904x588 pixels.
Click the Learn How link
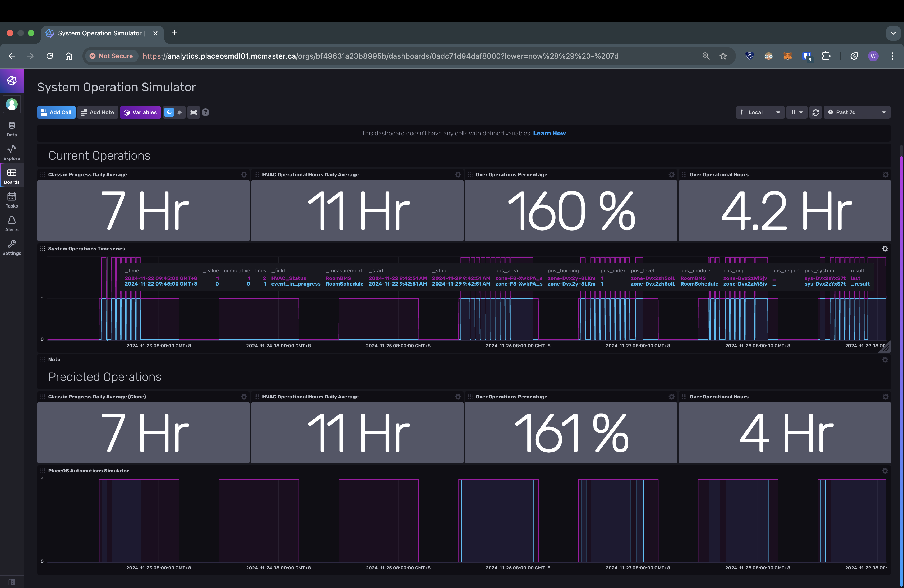pos(549,133)
